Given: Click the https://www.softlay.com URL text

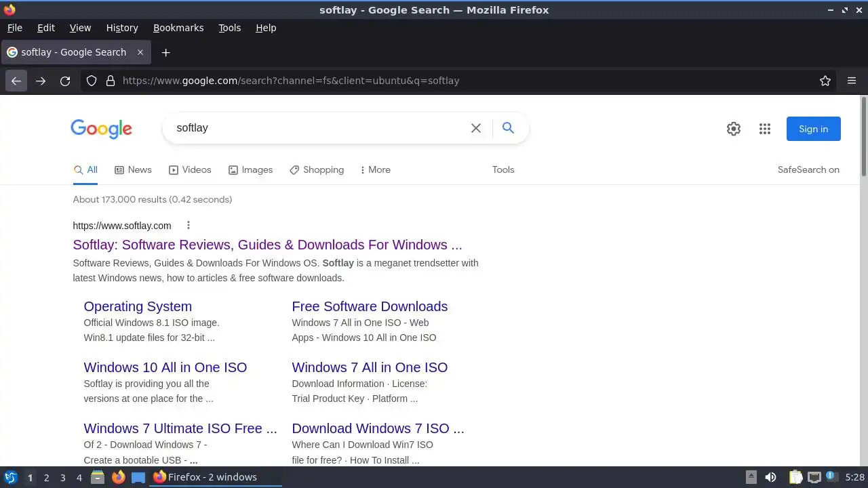Looking at the screenshot, I should [x=122, y=226].
